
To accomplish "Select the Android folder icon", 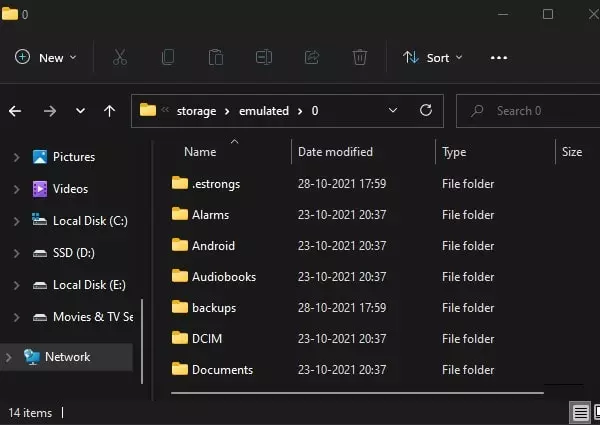I will (x=180, y=245).
